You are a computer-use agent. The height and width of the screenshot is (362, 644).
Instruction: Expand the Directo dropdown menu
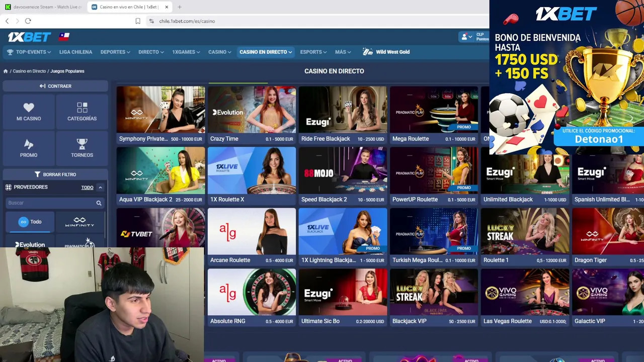[x=151, y=52]
